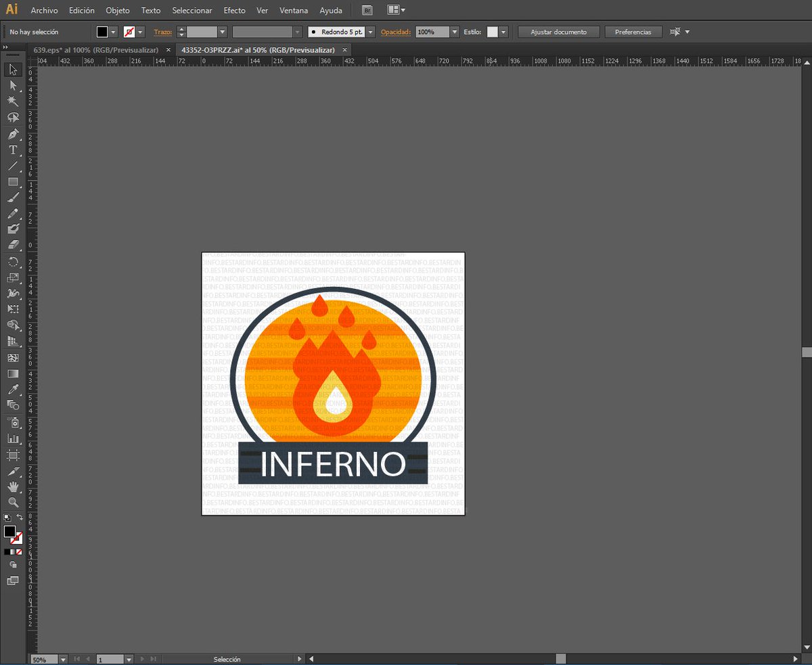Select the Type tool
812x665 pixels.
point(12,150)
